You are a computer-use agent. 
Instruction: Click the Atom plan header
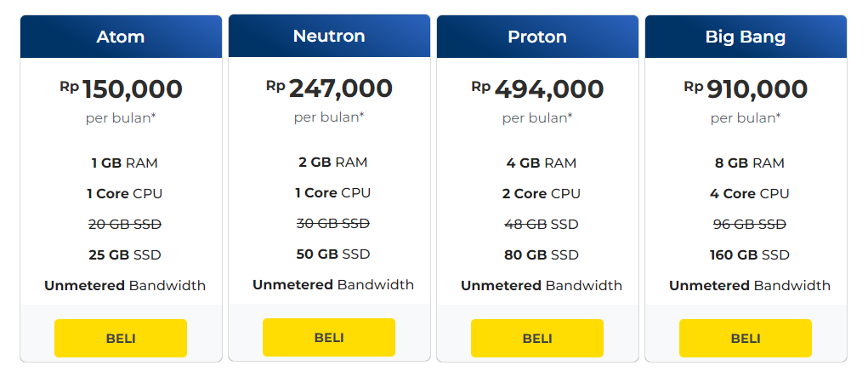click(121, 37)
